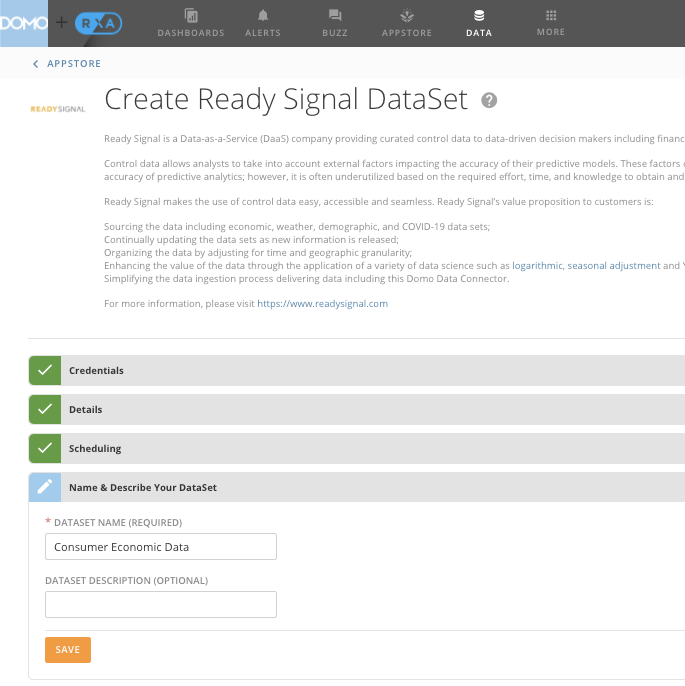Open Dashboards from top navigation
The image size is (685, 686).
191,22
